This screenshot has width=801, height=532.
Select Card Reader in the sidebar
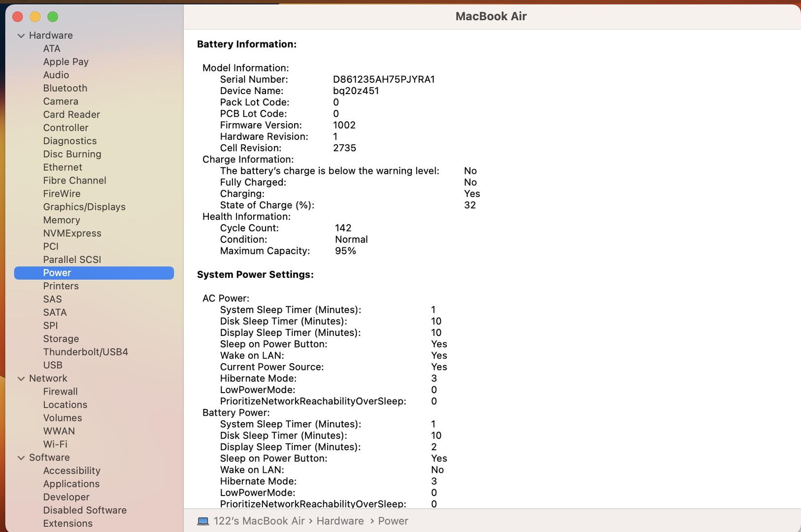(71, 114)
